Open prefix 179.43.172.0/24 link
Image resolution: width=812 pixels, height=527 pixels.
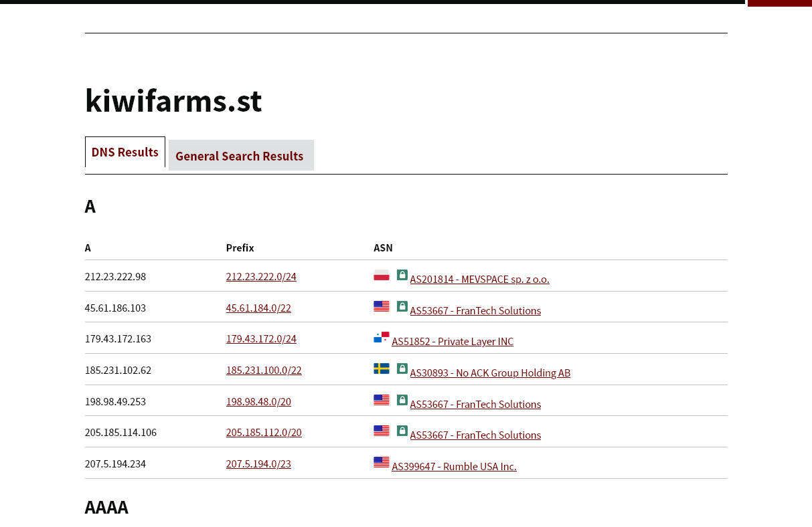[261, 338]
